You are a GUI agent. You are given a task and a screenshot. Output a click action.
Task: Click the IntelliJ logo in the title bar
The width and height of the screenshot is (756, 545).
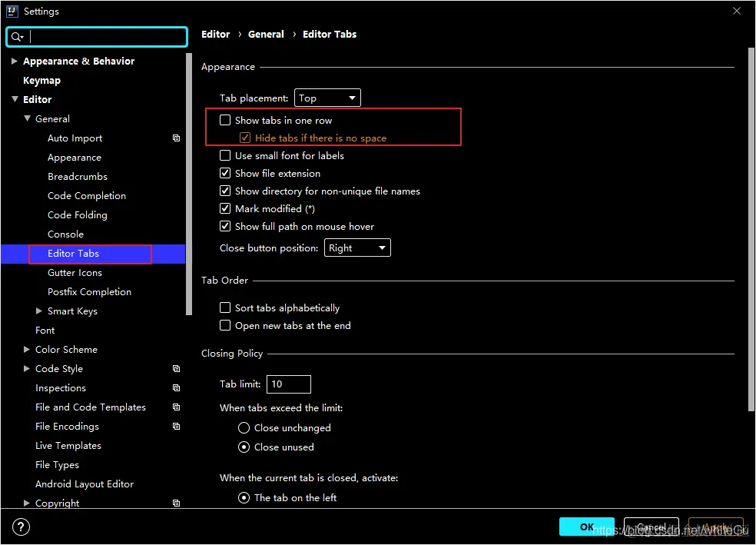coord(12,11)
